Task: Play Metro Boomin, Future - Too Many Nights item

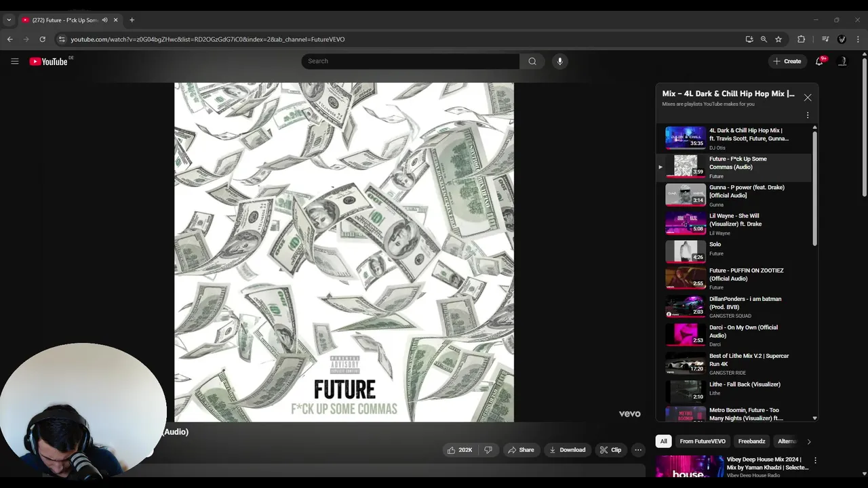Action: [734, 414]
